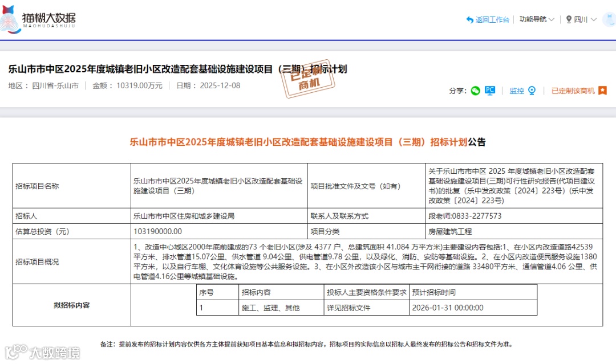The image size is (616, 364).
Task: Click the project overview paragraph
Action: 366,261
